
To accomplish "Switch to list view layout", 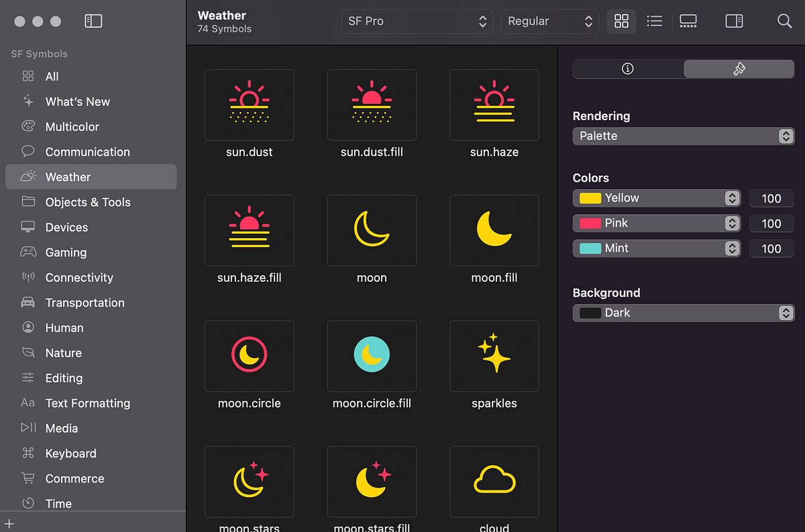I will pos(654,21).
